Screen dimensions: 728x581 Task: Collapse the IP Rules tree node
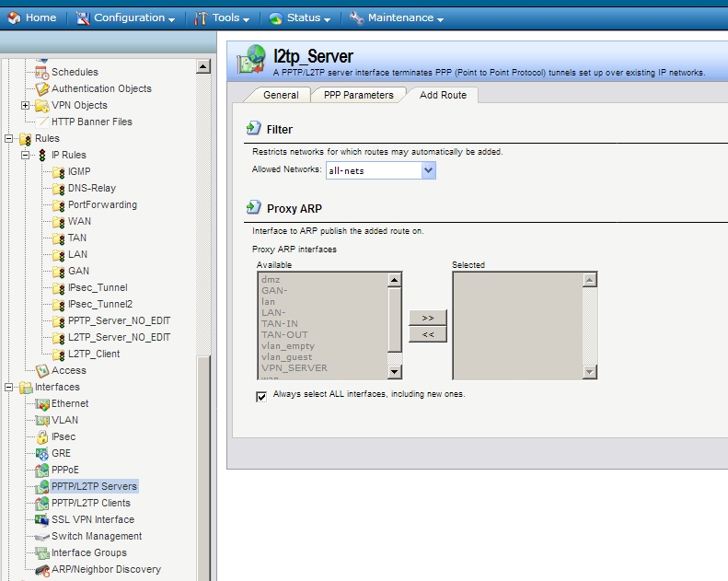click(26, 155)
